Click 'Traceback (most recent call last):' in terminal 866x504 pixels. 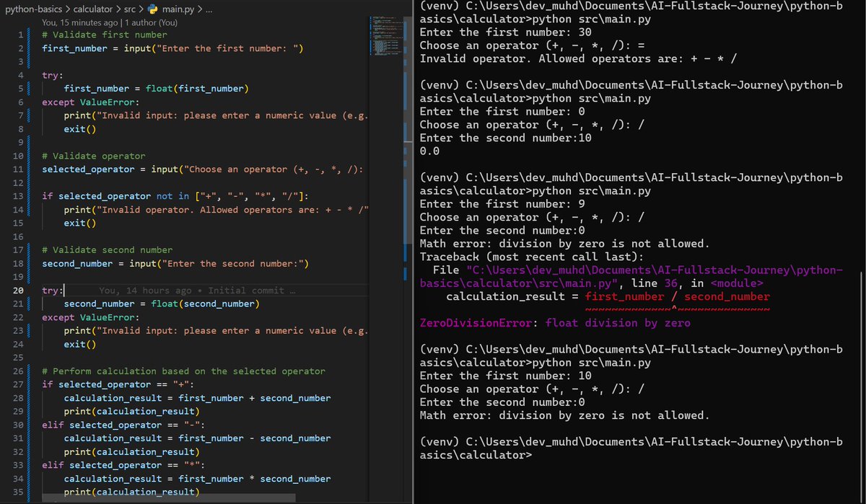533,257
